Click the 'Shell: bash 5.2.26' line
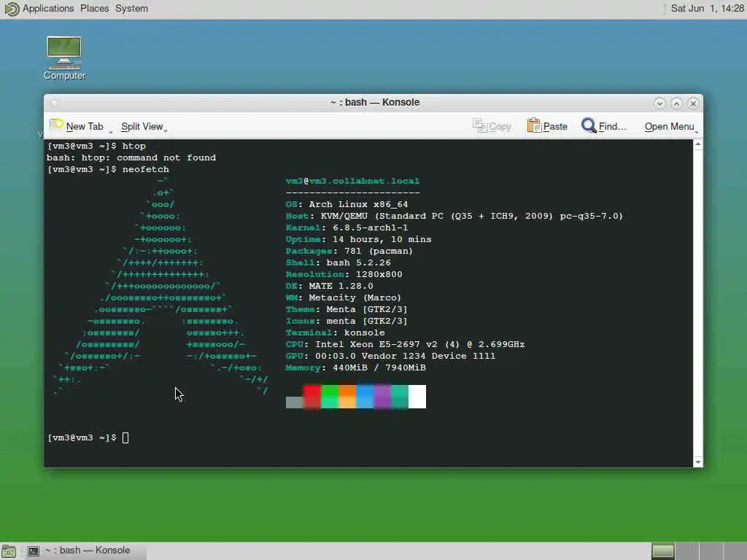Image resolution: width=747 pixels, height=560 pixels. (338, 262)
